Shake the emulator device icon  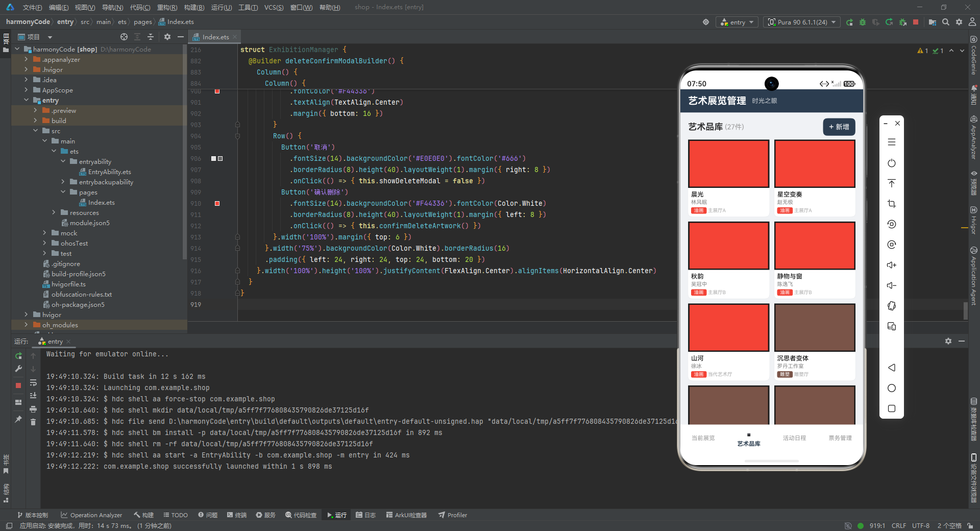pos(892,306)
